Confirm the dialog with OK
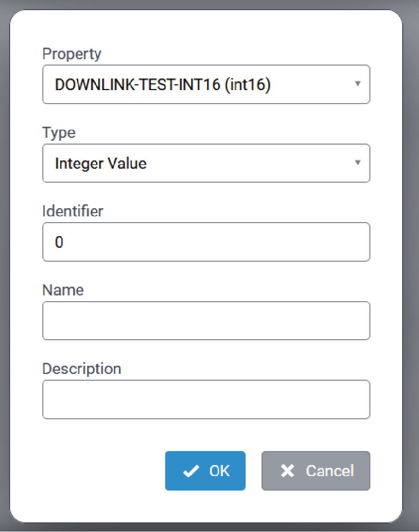419x532 pixels. click(205, 471)
